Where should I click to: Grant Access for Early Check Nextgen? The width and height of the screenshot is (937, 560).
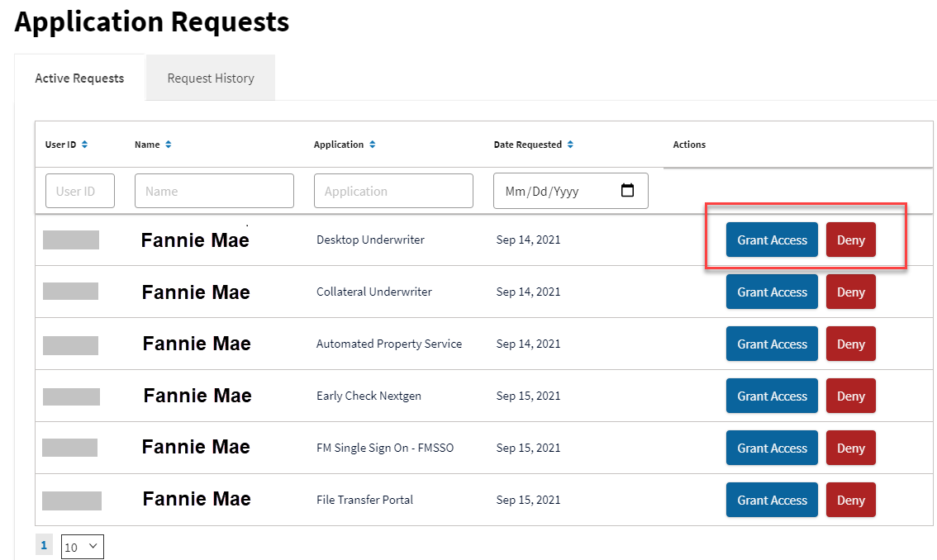click(x=772, y=396)
